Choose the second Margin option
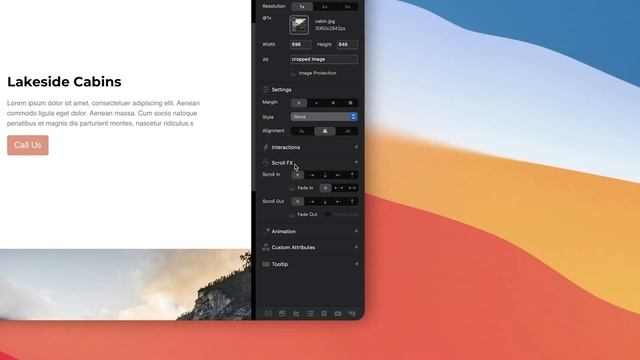This screenshot has width=640, height=360. coord(316,103)
